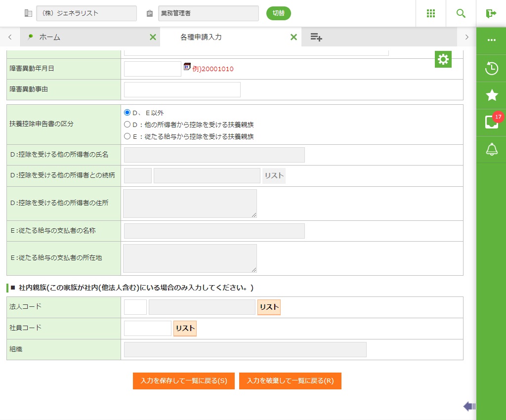
Task: Open inbox icon with 17 badge
Action: pos(492,122)
